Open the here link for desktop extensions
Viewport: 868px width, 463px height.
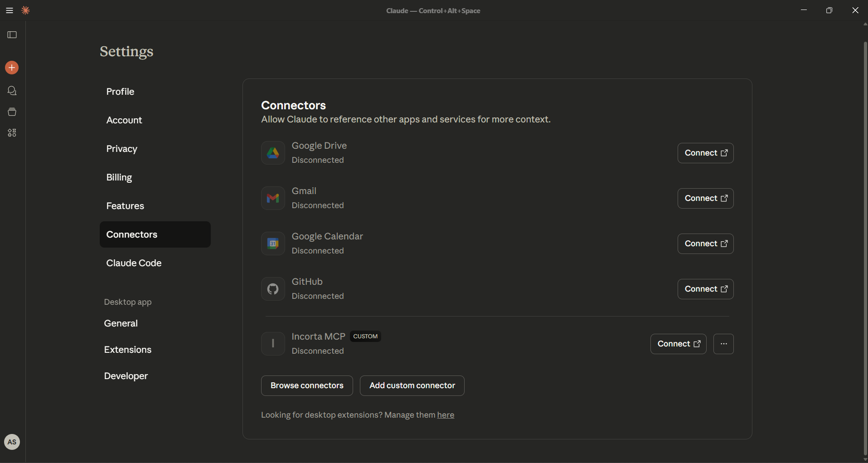[445, 415]
